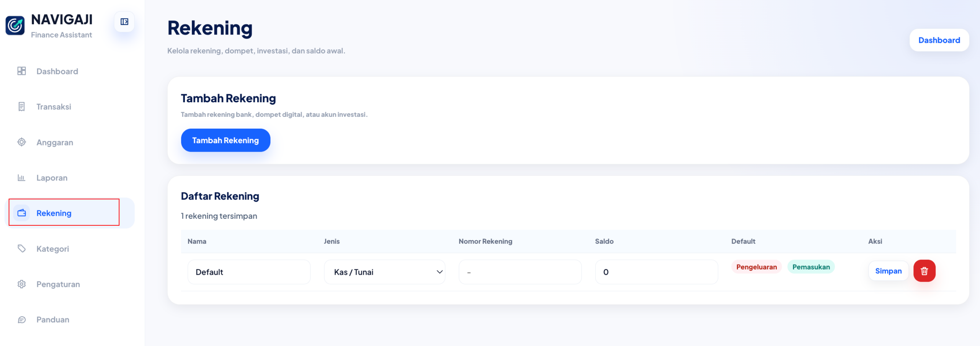980x346 pixels.
Task: Delete the Default account with the trash icon
Action: click(924, 271)
